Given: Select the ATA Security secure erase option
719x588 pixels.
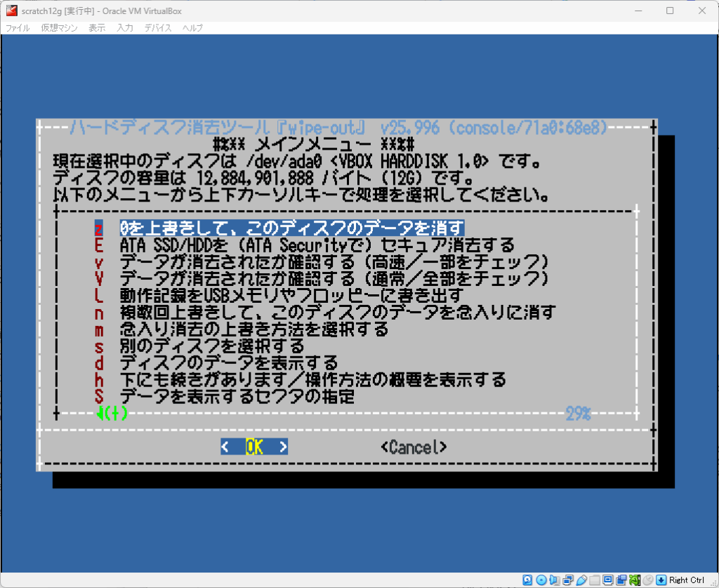Looking at the screenshot, I should (317, 244).
